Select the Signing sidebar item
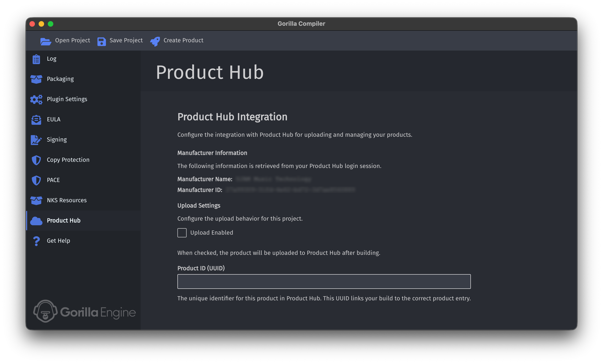The height and width of the screenshot is (364, 603). (83, 139)
